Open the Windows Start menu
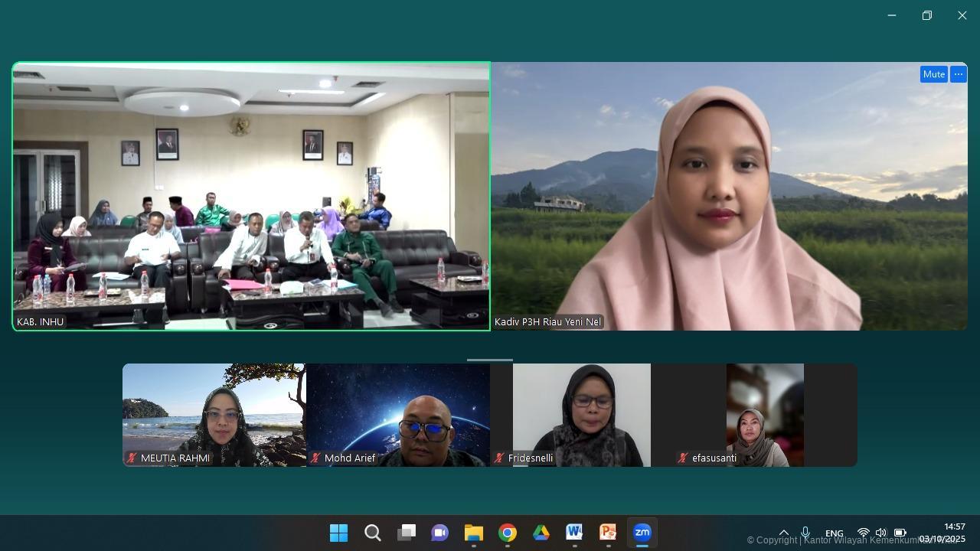 coord(338,533)
